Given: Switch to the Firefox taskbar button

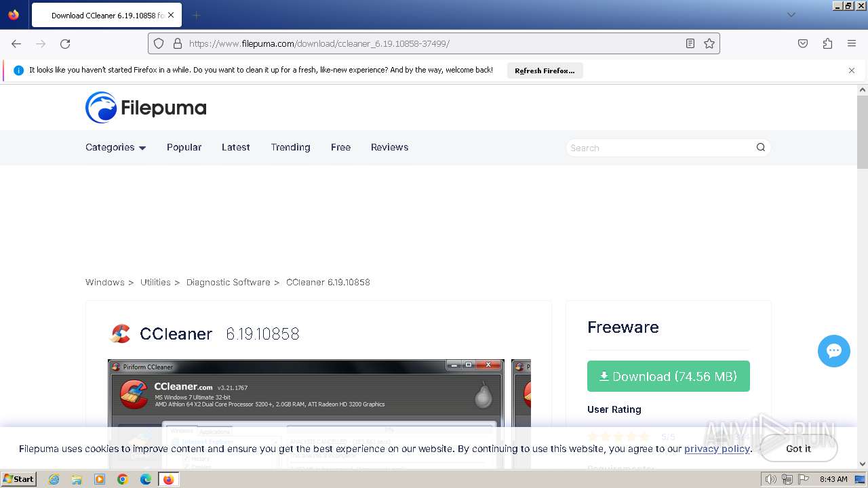Looking at the screenshot, I should pyautogui.click(x=168, y=479).
